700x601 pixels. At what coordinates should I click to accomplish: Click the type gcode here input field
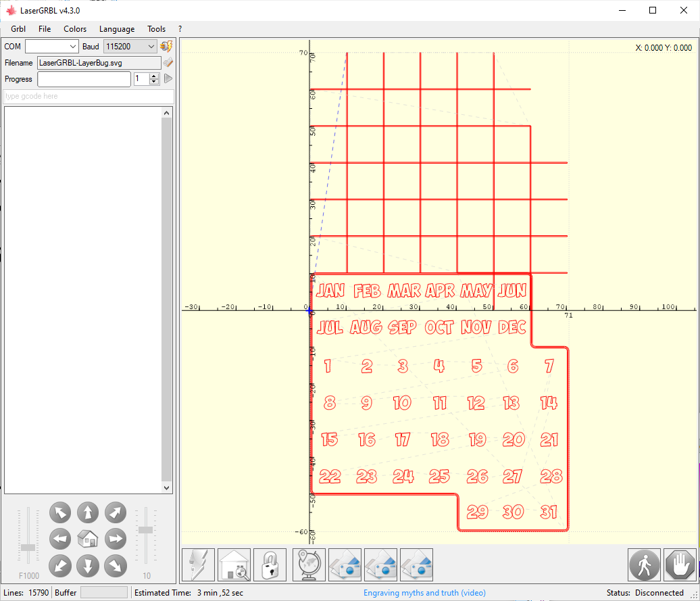(88, 97)
